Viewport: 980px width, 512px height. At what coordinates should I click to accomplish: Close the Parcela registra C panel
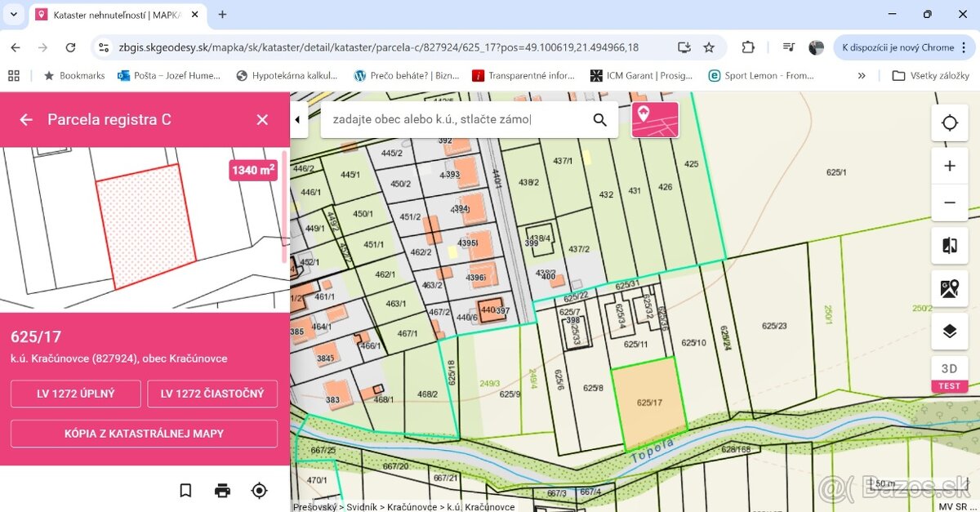[x=262, y=120]
